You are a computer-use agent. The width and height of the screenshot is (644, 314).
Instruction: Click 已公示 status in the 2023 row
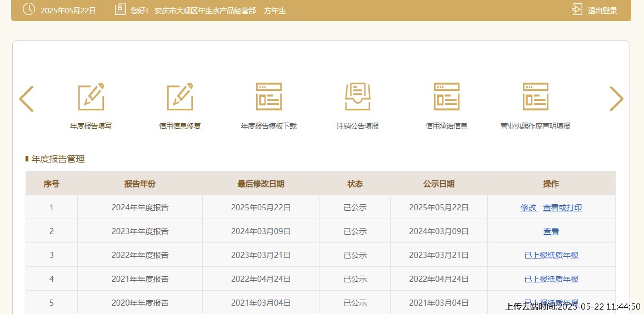click(x=355, y=231)
